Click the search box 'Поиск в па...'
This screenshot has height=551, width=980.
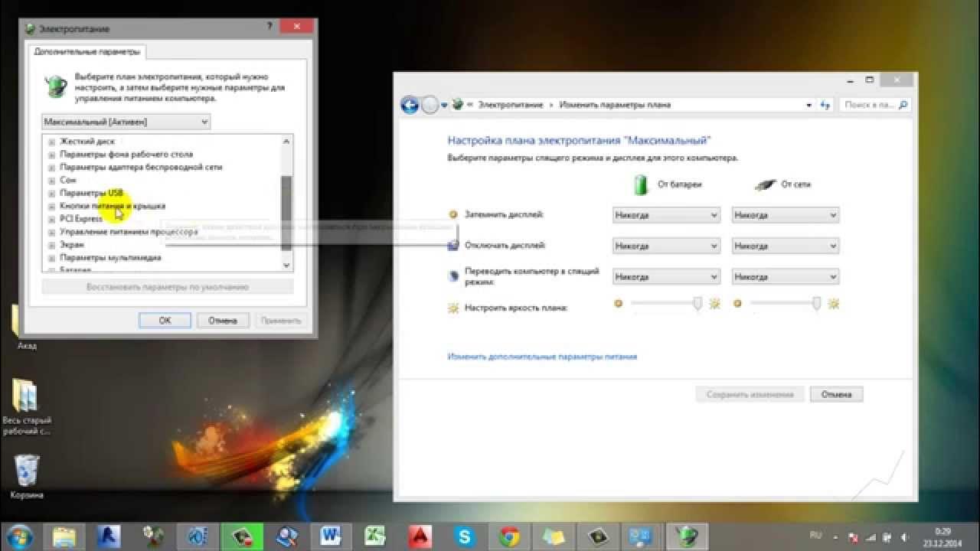tap(876, 105)
